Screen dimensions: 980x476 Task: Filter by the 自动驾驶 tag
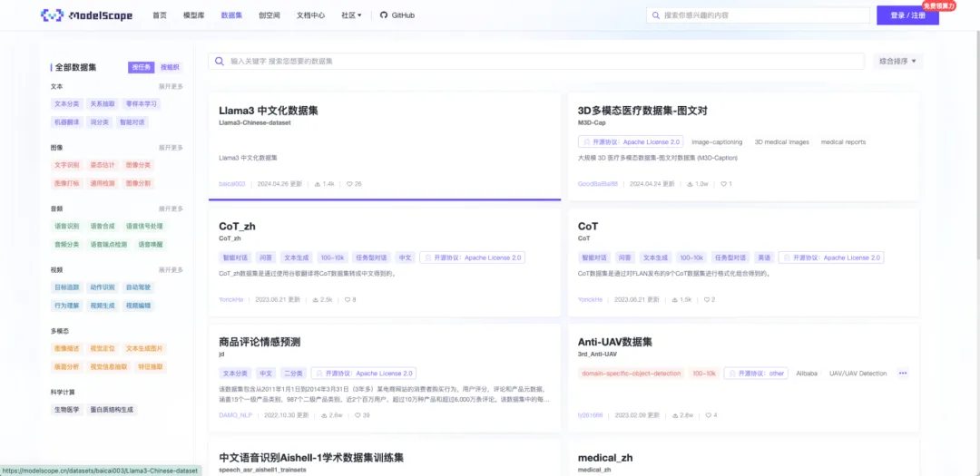(x=138, y=287)
